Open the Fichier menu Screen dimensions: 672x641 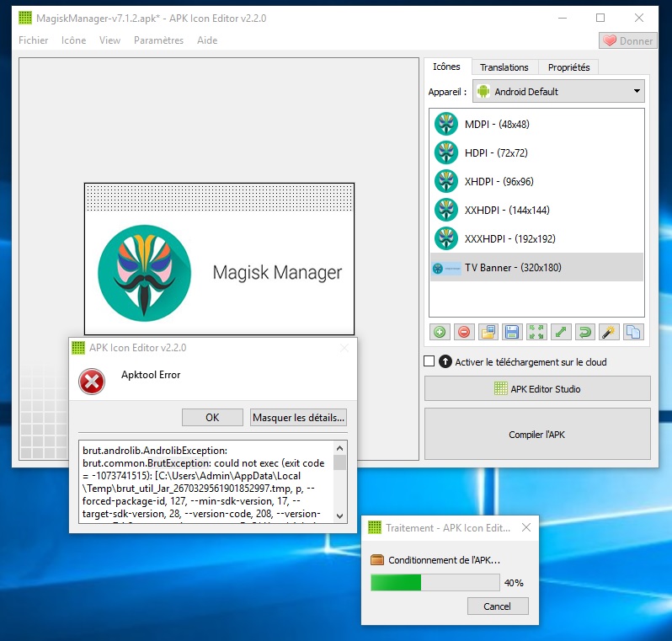click(34, 40)
